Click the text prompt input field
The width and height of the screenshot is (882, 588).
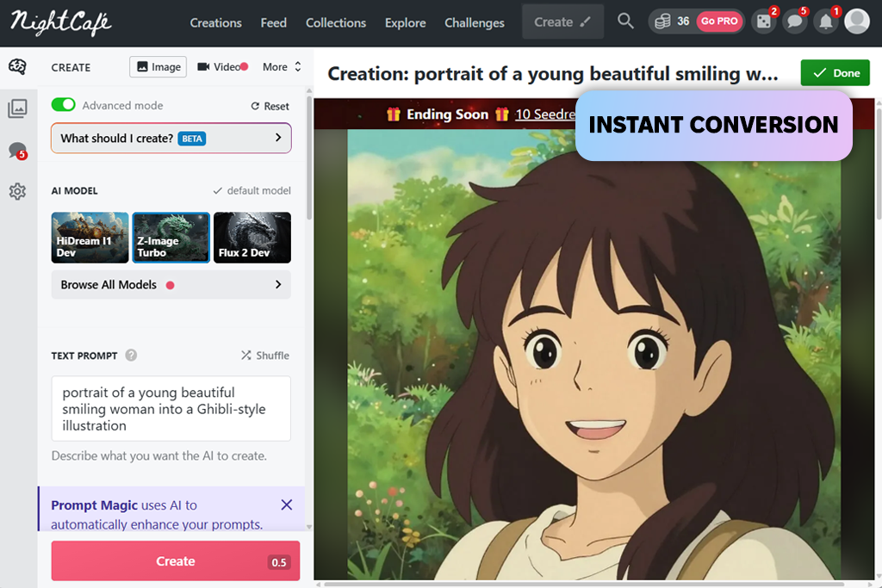click(x=171, y=409)
